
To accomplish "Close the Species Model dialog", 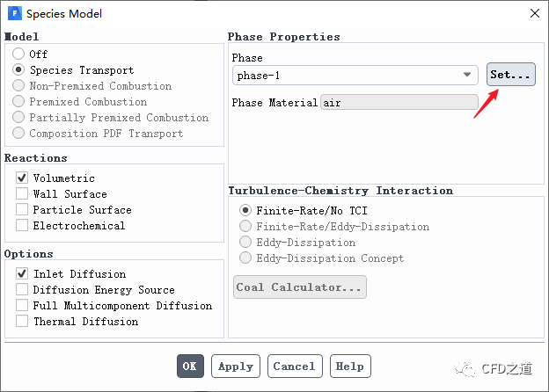I will pos(534,13).
